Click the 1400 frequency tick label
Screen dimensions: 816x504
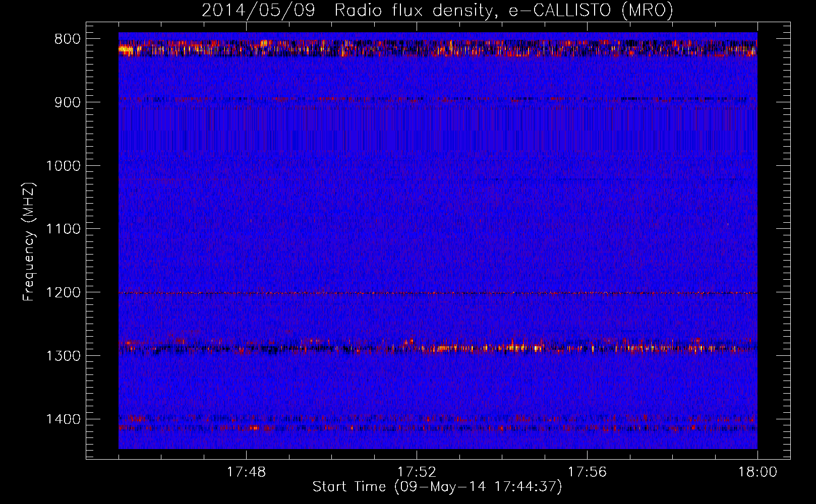64,419
